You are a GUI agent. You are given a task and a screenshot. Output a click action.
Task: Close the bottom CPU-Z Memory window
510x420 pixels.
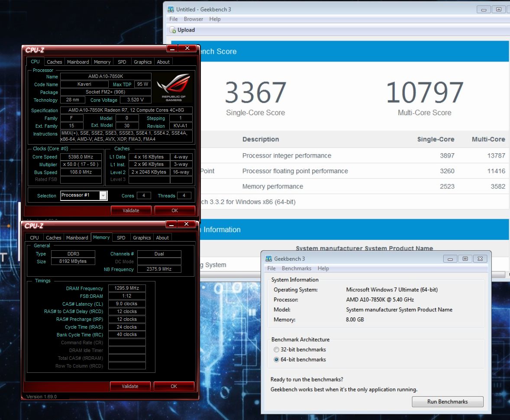tap(186, 224)
